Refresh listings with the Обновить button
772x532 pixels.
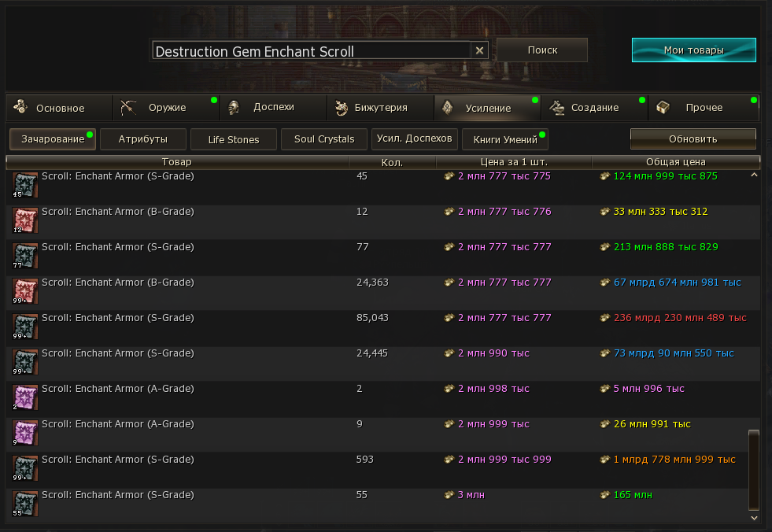click(693, 139)
